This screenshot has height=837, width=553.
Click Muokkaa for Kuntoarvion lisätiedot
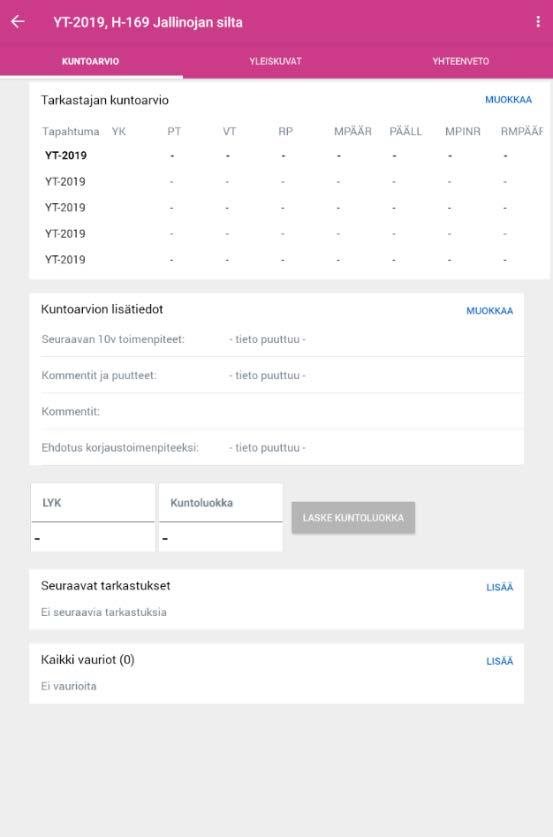(x=489, y=311)
